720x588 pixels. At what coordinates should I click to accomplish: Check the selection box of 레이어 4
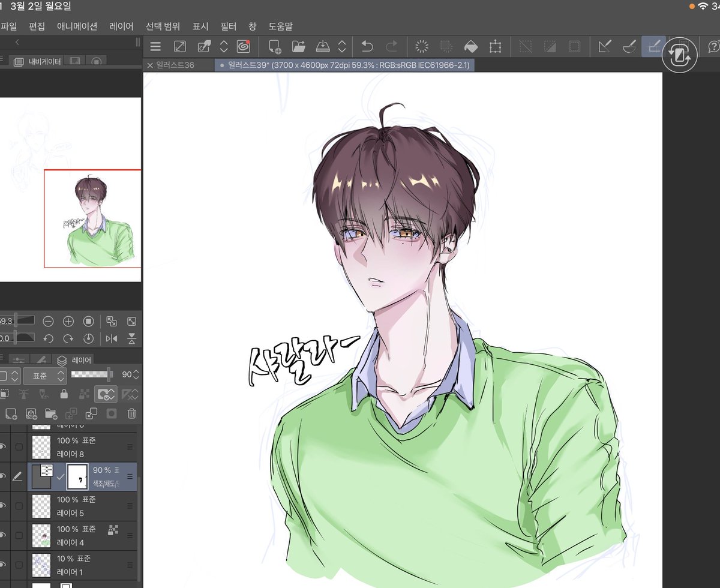click(19, 536)
